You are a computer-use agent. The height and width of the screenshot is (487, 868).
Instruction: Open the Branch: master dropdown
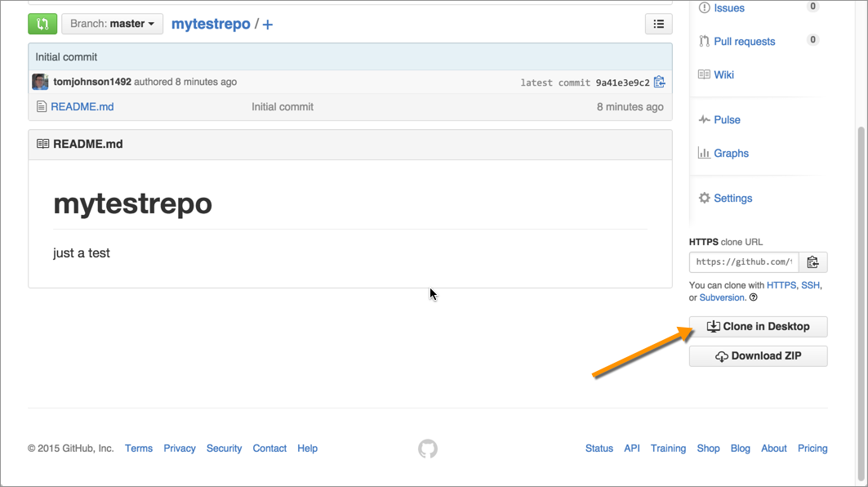112,24
